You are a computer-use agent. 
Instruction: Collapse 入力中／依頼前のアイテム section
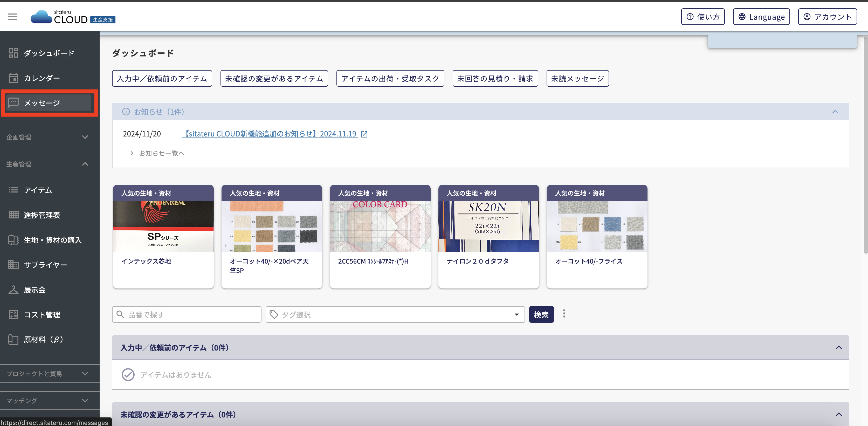coord(839,347)
